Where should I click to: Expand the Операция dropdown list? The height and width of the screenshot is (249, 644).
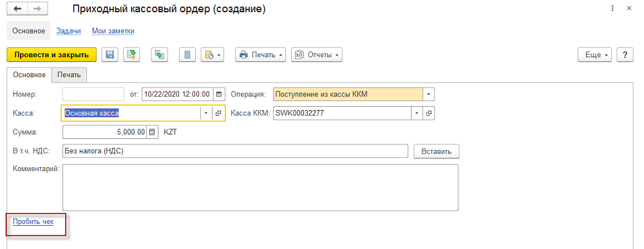(429, 94)
